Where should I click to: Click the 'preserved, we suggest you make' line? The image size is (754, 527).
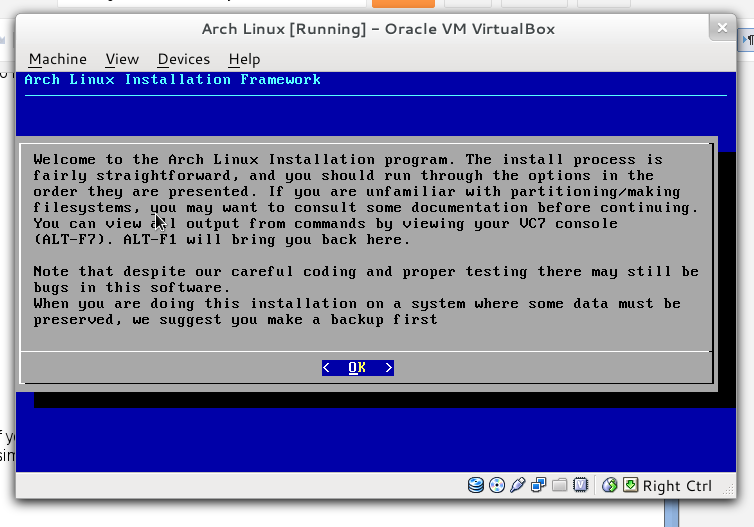pos(235,320)
